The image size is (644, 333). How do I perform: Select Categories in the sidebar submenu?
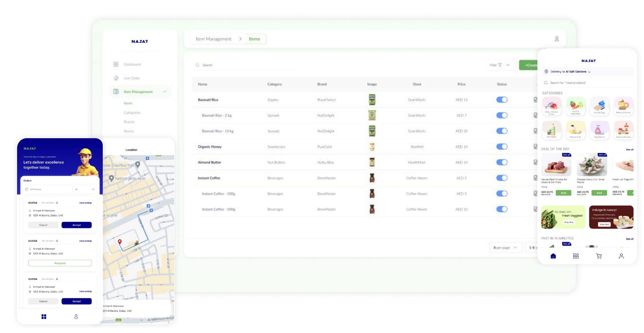132,113
